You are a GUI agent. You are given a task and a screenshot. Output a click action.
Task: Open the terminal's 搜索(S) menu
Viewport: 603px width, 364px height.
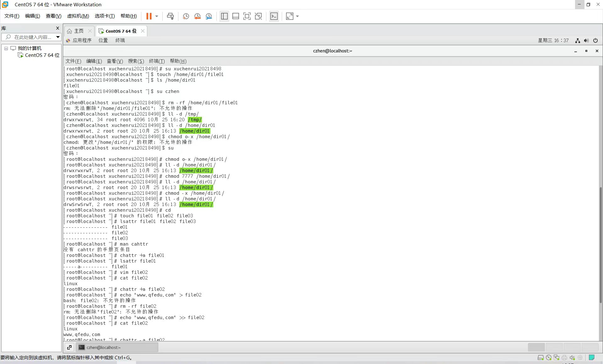[x=136, y=61]
